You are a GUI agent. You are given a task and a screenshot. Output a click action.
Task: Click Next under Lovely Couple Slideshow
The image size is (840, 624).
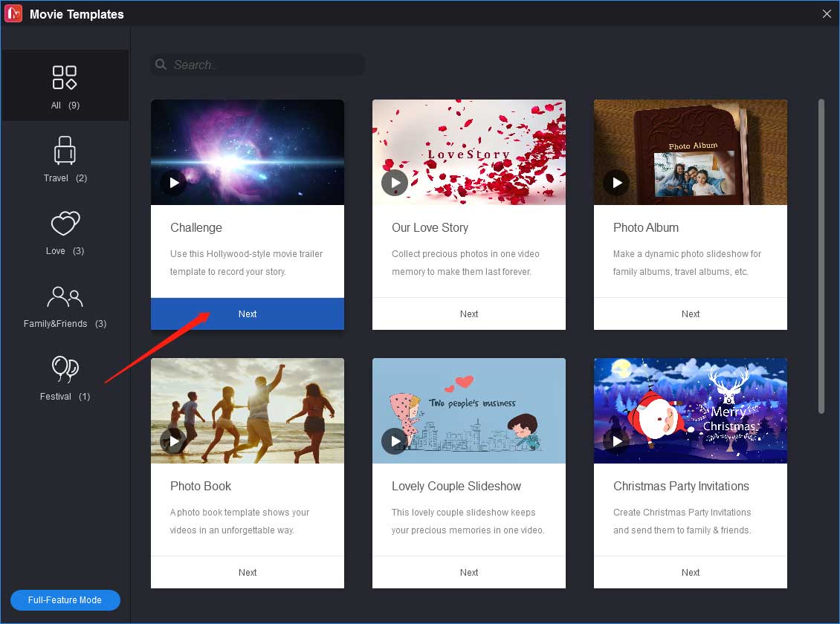[469, 572]
